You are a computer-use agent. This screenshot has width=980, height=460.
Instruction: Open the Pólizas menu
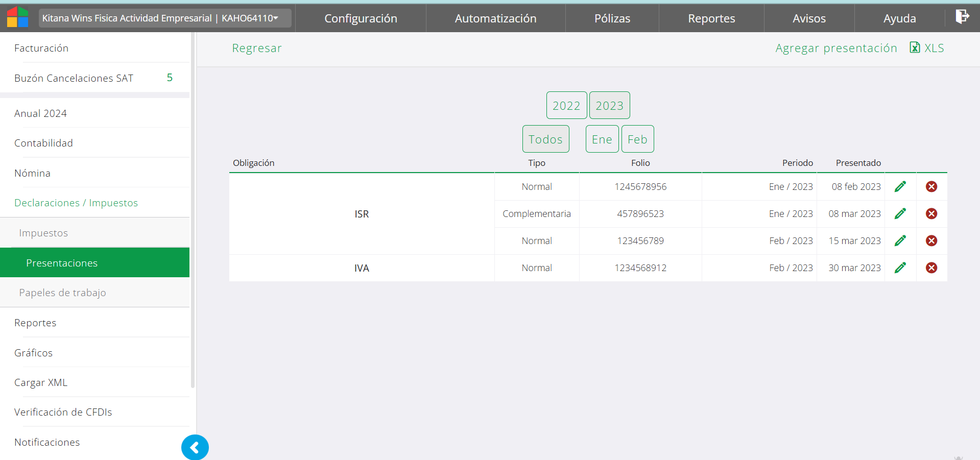(x=612, y=18)
